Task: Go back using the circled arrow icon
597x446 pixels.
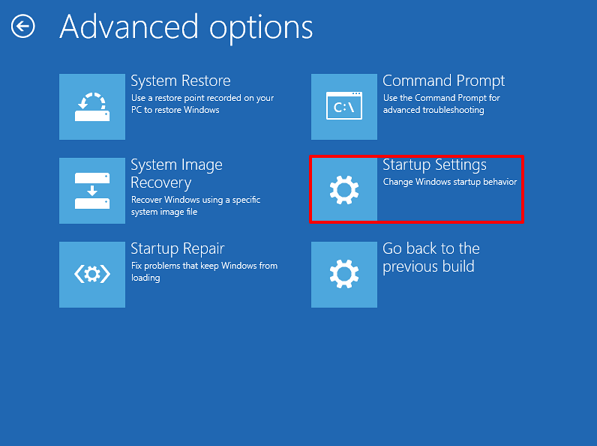Action: pyautogui.click(x=23, y=26)
